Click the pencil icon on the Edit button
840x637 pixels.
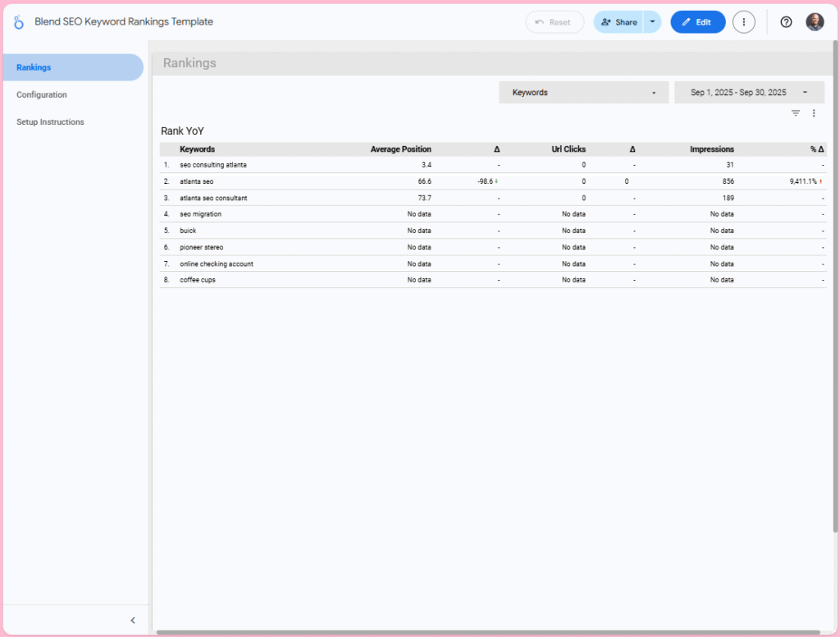687,21
